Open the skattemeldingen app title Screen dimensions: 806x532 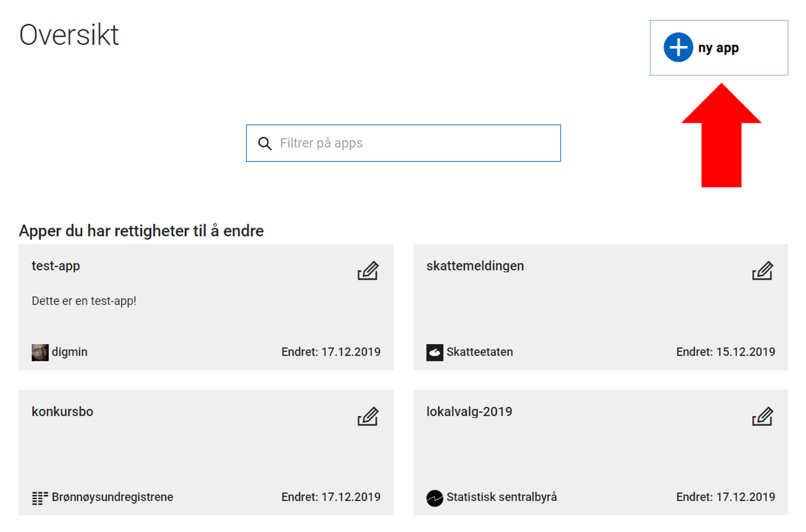coord(475,266)
